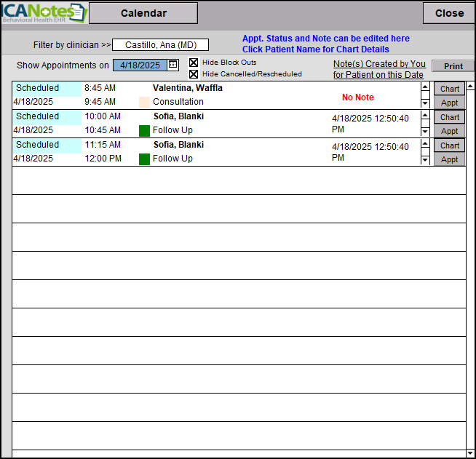Open Chart for Valentina, Waffla
The image size is (476, 459).
pyautogui.click(x=449, y=89)
